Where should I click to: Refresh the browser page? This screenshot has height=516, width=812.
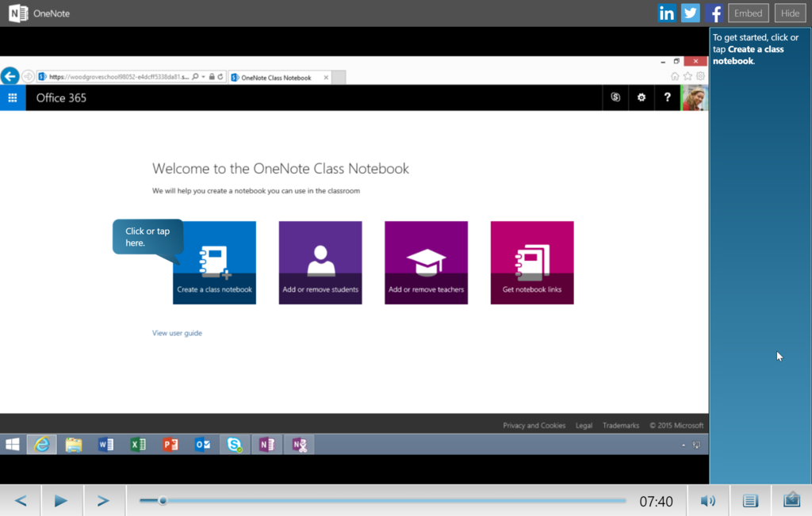(x=220, y=77)
